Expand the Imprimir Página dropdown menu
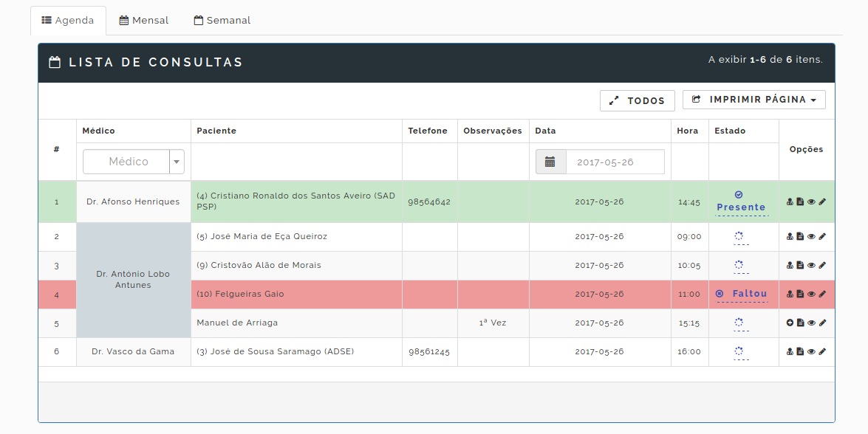Image resolution: width=868 pixels, height=434 pixels. click(x=753, y=100)
